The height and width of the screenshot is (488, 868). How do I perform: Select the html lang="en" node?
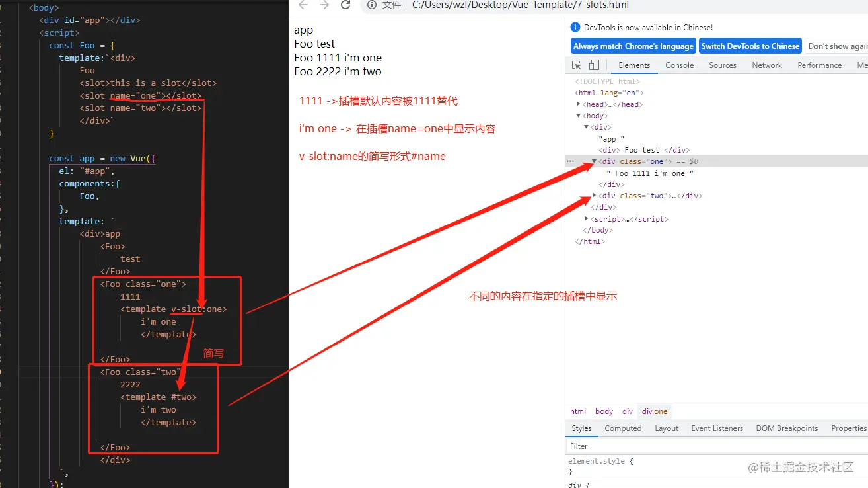(609, 93)
